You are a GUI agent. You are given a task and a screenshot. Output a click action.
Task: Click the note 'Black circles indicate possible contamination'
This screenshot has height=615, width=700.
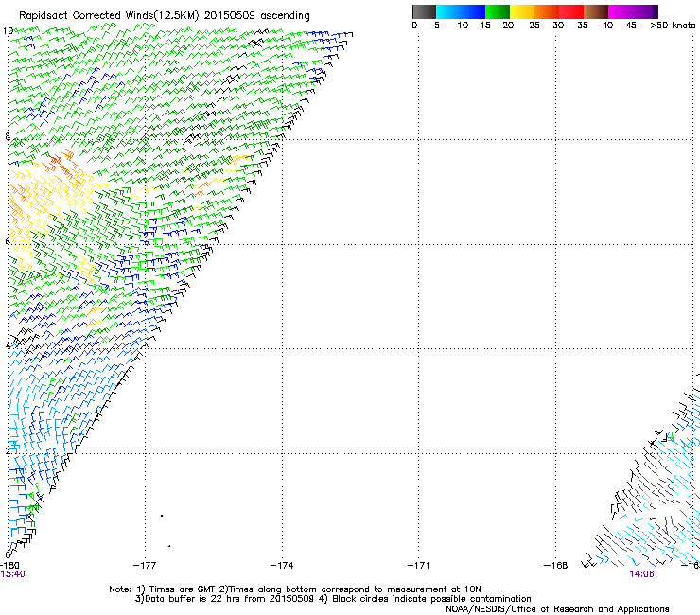pos(431,599)
